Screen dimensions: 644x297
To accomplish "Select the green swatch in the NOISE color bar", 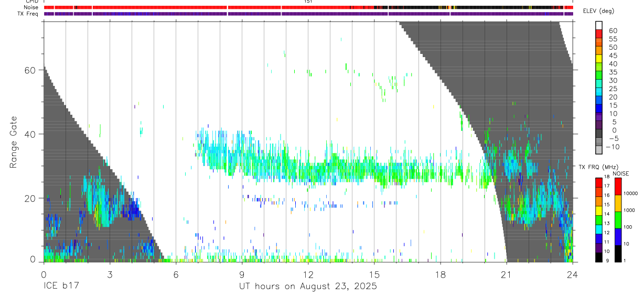I will point(618,219).
